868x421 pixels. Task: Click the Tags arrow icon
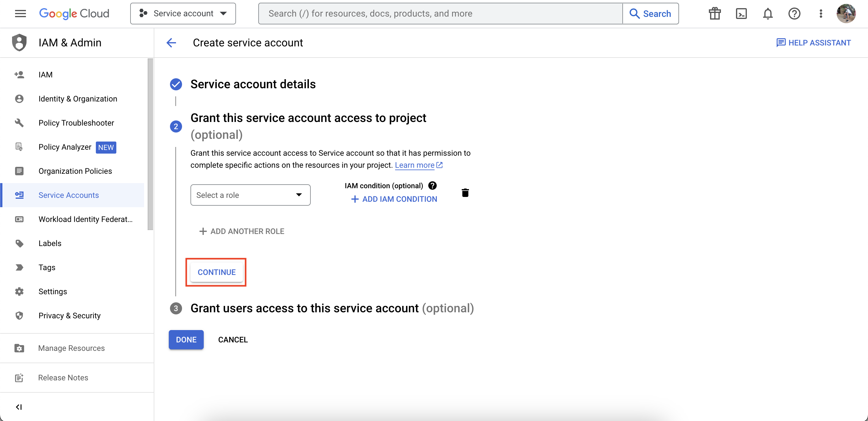(19, 267)
